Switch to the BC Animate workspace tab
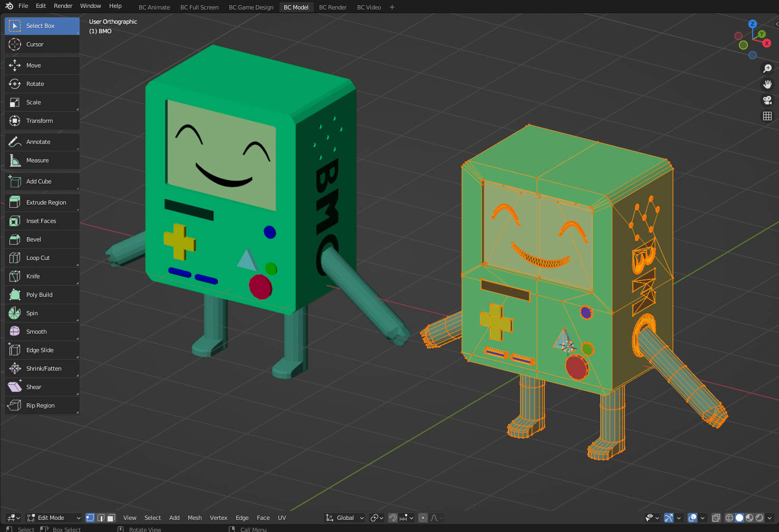The height and width of the screenshot is (532, 779). coord(155,7)
